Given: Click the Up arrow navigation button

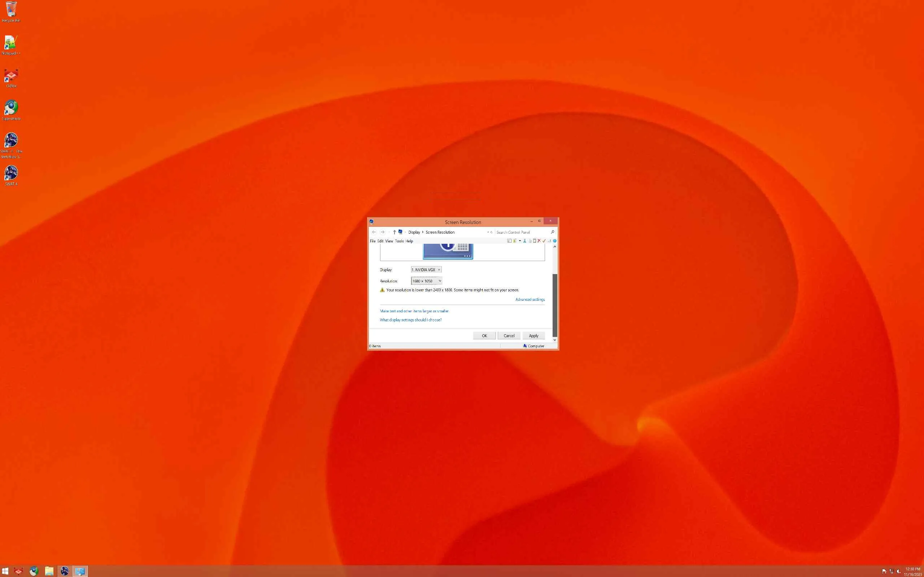Looking at the screenshot, I should [395, 232].
